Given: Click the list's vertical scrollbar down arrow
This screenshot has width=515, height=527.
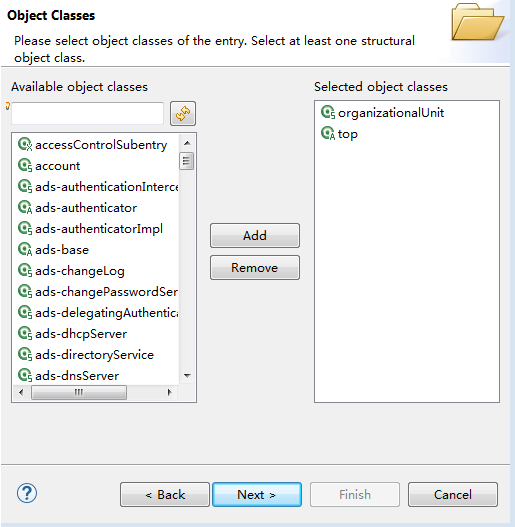Looking at the screenshot, I should coord(187,375).
